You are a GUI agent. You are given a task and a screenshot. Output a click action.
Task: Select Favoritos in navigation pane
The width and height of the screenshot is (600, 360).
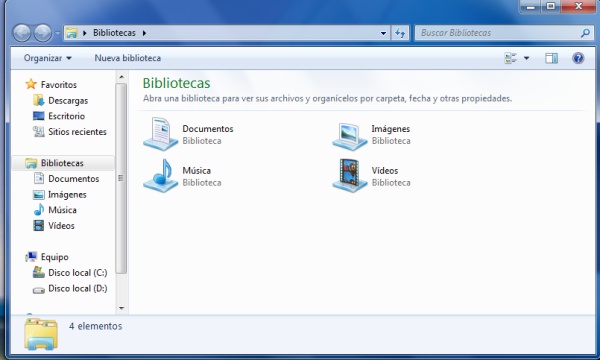(59, 85)
